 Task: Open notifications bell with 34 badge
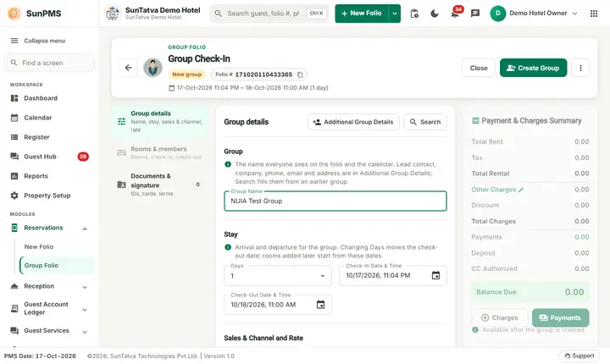pyautogui.click(x=455, y=14)
